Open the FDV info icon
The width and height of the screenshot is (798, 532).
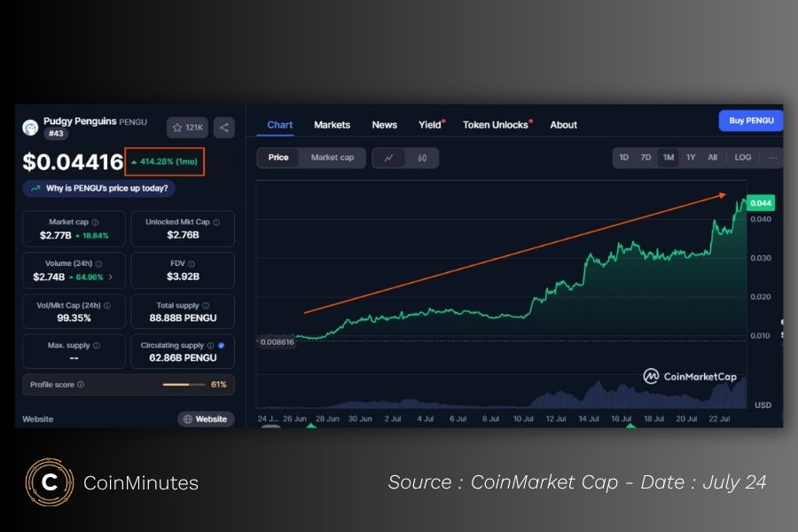(192, 263)
